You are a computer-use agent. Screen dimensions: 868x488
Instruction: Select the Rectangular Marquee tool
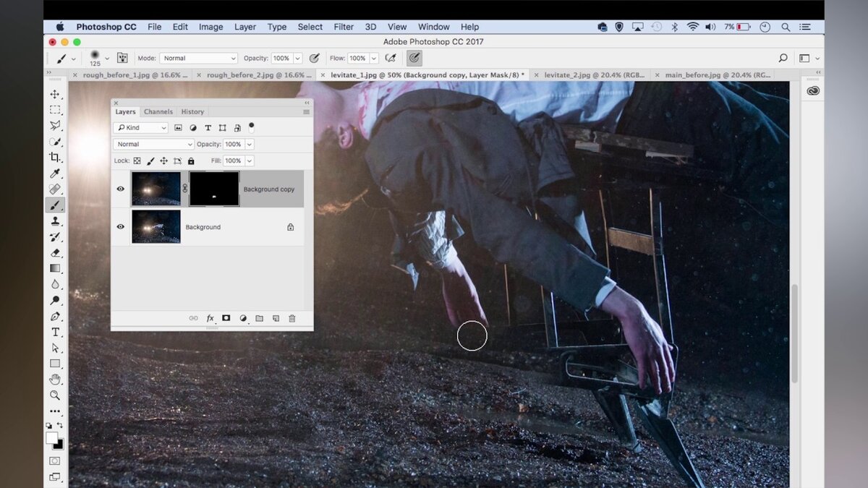tap(55, 110)
